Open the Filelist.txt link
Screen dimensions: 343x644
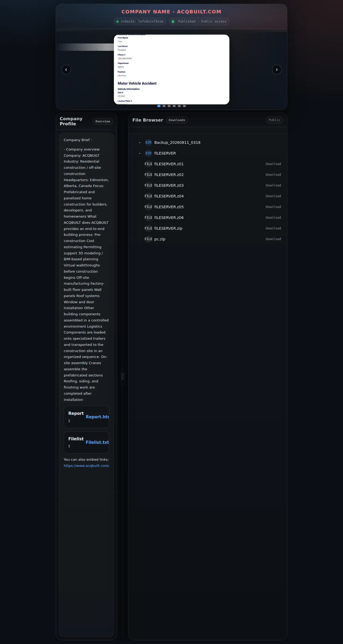[97, 442]
